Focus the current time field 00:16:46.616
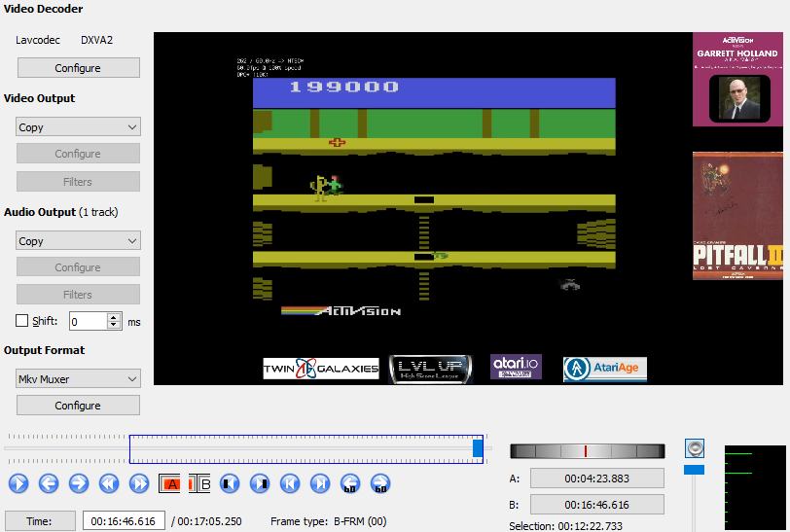 click(124, 521)
